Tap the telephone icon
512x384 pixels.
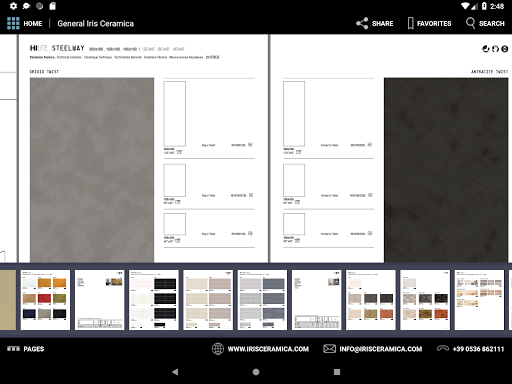point(443,349)
